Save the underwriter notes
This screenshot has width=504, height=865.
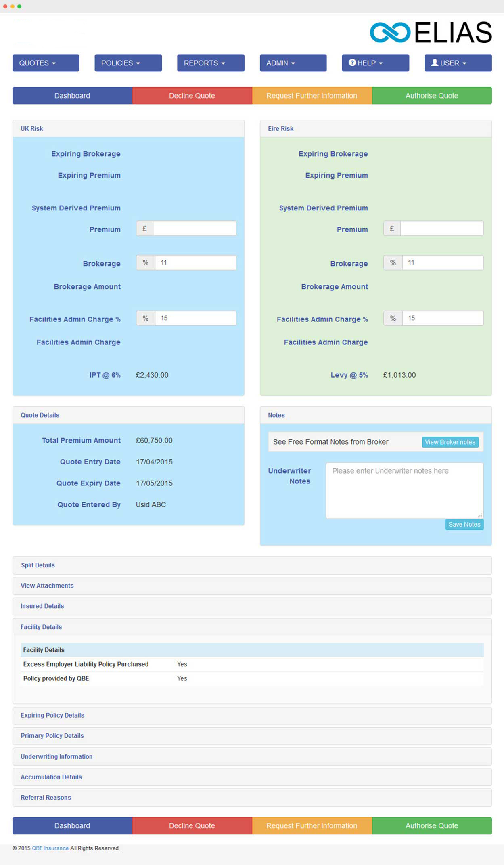pos(464,524)
